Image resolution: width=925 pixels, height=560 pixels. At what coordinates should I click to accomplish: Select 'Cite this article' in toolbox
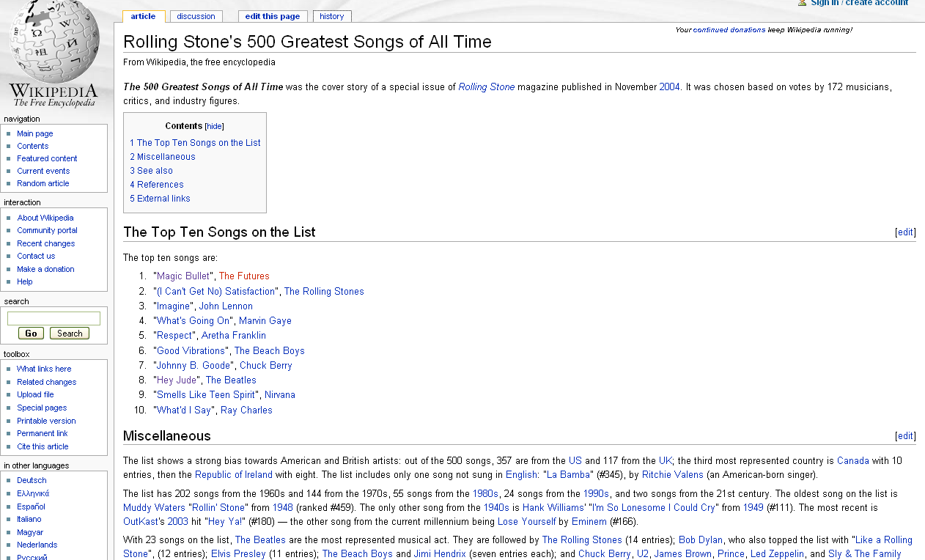pyautogui.click(x=43, y=446)
